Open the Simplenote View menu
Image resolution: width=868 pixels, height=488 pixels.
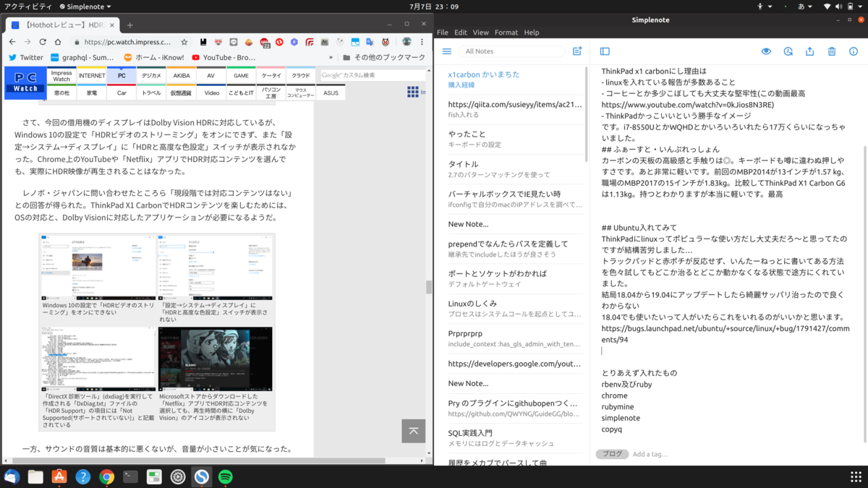tap(481, 33)
